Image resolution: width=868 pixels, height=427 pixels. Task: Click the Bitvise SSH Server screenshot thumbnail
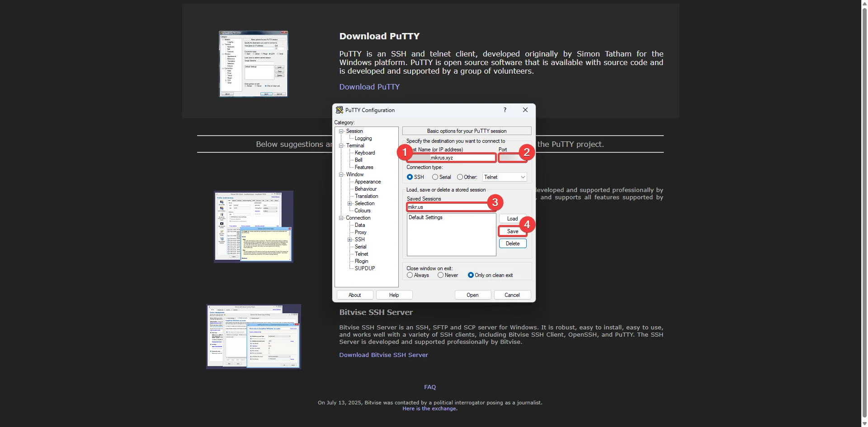[x=254, y=337]
